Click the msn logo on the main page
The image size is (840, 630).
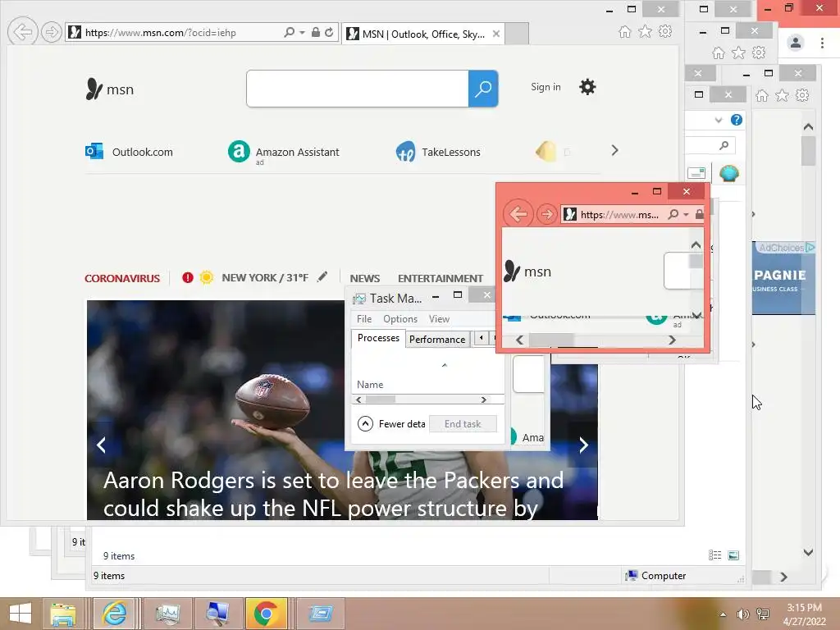(110, 89)
